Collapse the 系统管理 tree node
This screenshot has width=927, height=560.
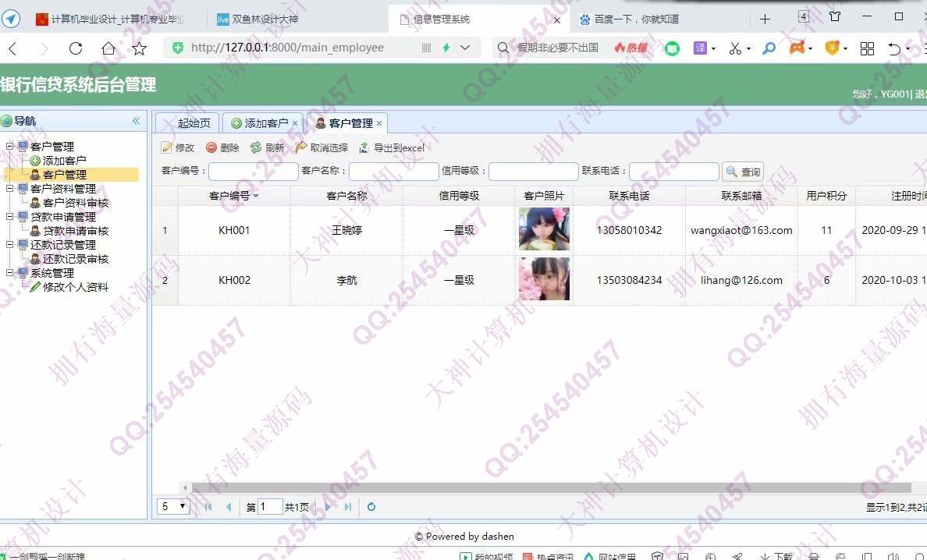coord(9,273)
